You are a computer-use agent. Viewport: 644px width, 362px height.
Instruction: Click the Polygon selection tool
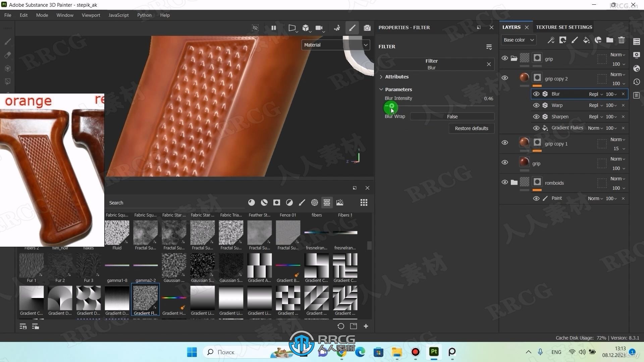coord(7,82)
